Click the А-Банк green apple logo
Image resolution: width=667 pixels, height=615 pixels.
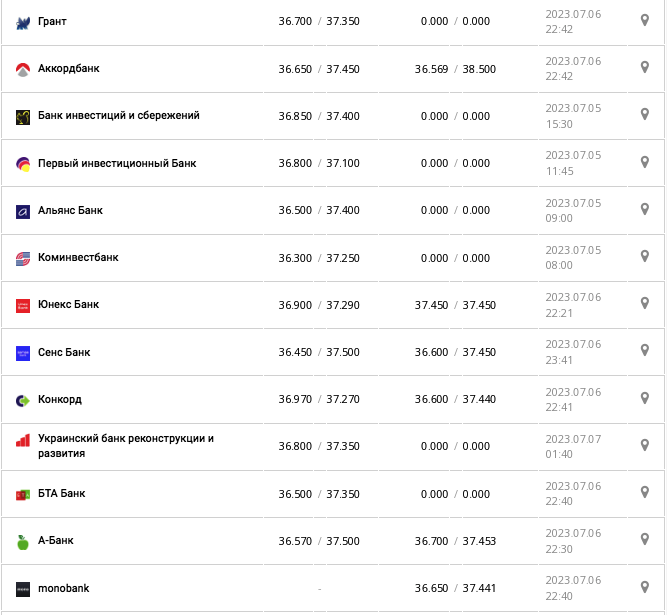[23, 542]
